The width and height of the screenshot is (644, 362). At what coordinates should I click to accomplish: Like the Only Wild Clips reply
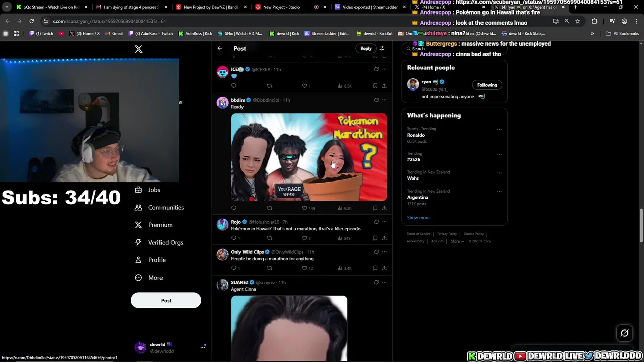(304, 268)
